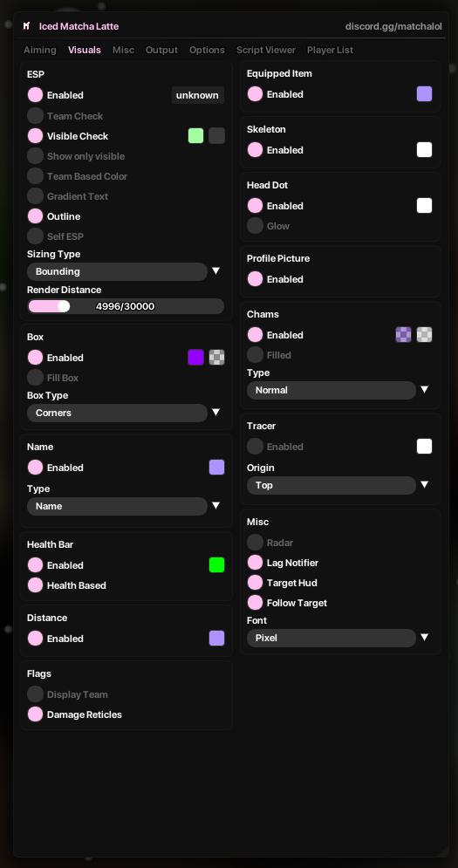The image size is (458, 868).
Task: Open the discord.gg/matchalol link
Action: point(393,26)
